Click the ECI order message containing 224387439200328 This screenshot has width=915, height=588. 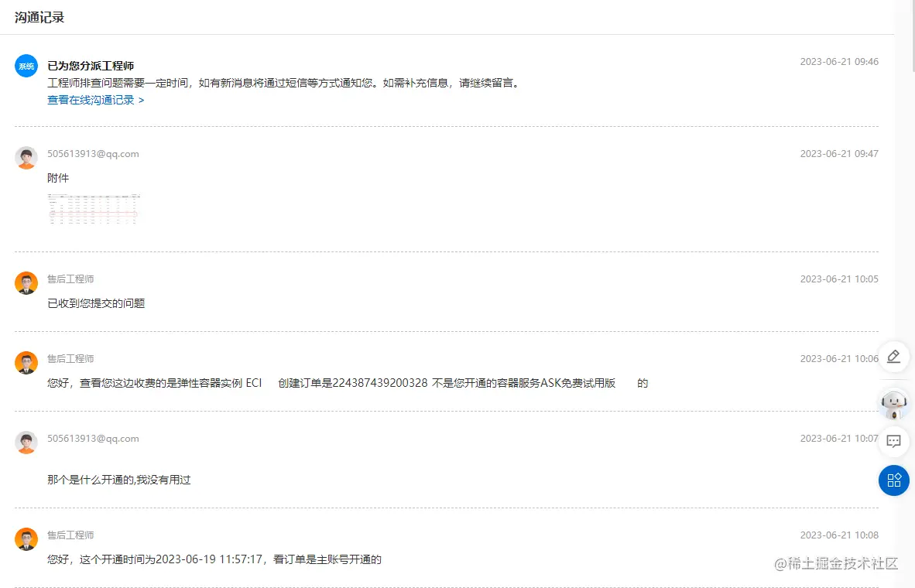click(348, 383)
